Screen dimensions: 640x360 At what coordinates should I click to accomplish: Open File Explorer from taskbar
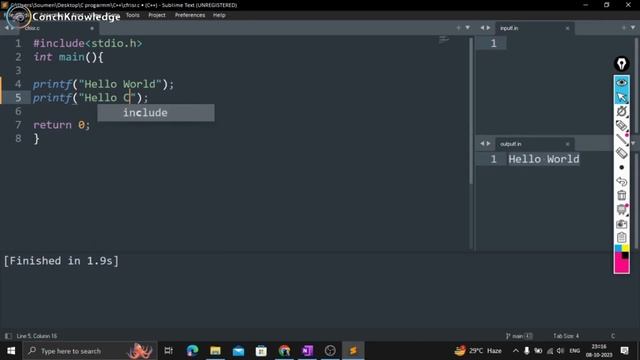(x=216, y=351)
